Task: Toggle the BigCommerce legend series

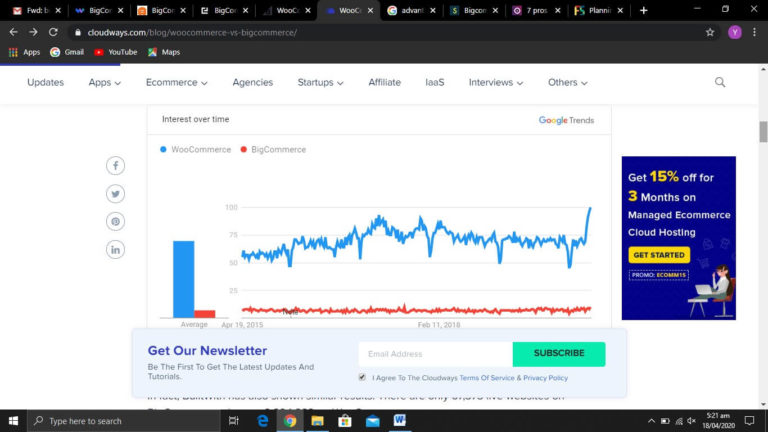Action: click(273, 149)
